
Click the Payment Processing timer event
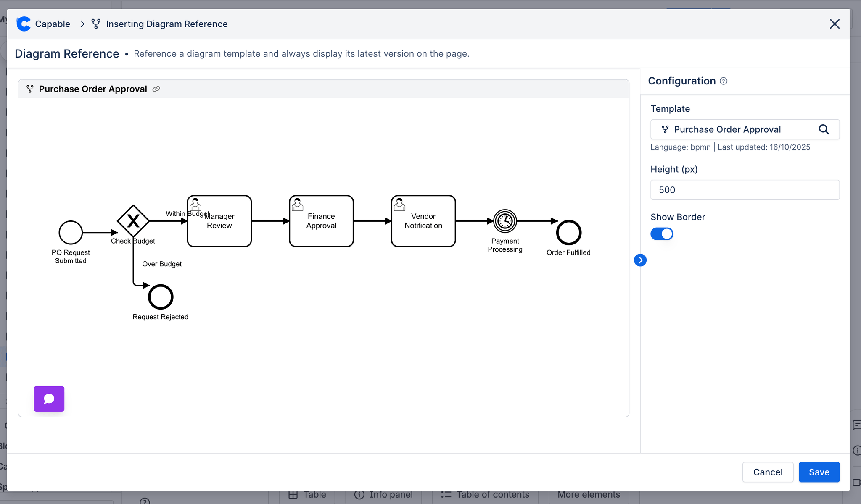(505, 221)
